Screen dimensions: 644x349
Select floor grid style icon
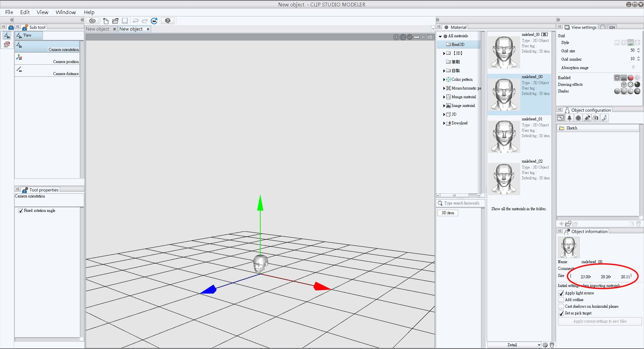(631, 43)
